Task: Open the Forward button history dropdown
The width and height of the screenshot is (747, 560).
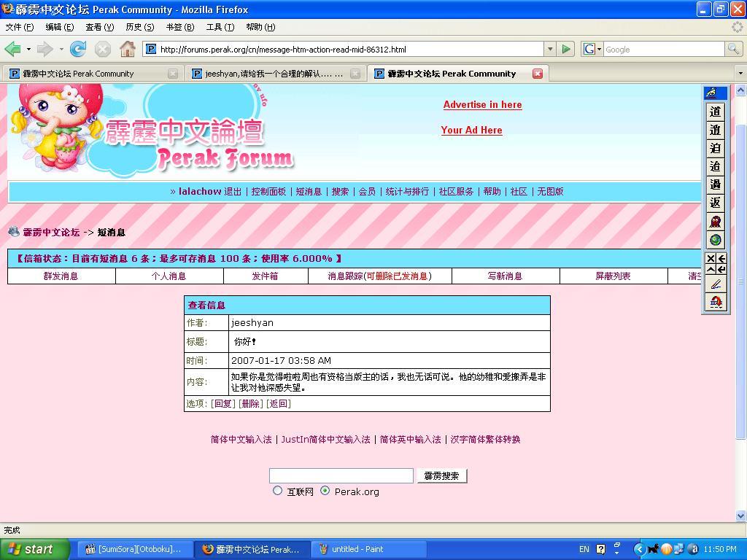Action: (x=61, y=49)
